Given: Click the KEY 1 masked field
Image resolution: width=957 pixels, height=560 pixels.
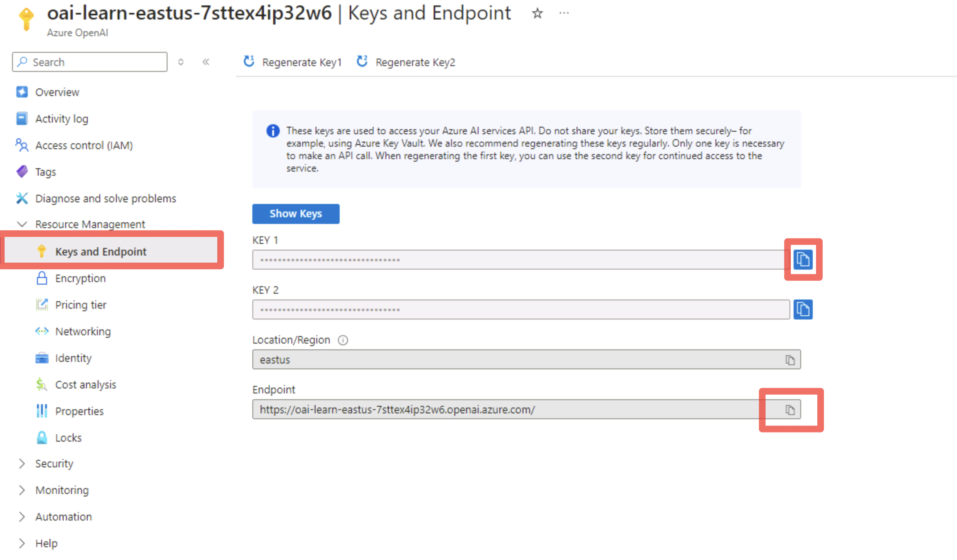Looking at the screenshot, I should [521, 260].
